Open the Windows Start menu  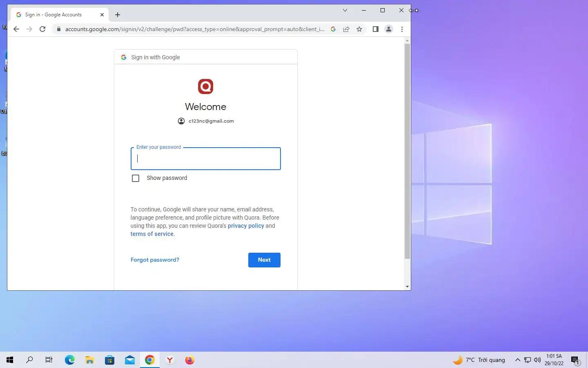[10, 360]
